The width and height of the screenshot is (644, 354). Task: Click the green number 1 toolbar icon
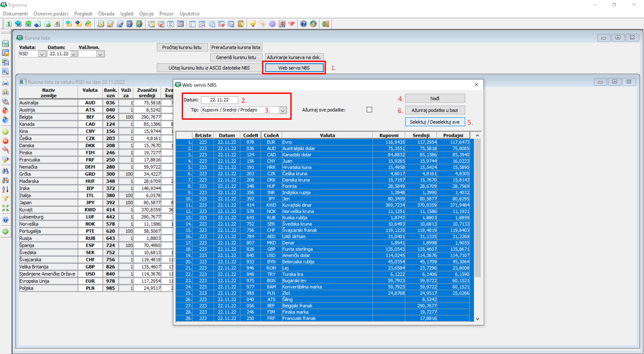click(9, 24)
